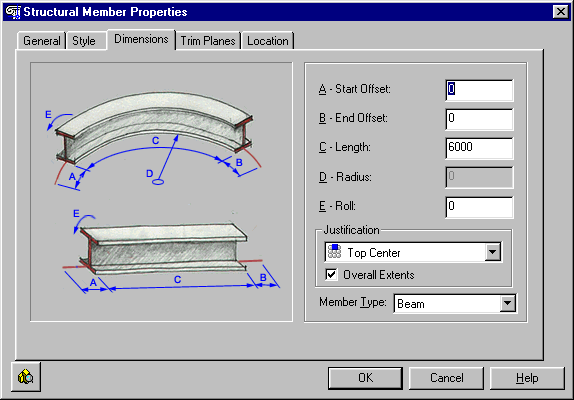Click the floating viewer icon button
574x400 pixels.
pos(26,377)
